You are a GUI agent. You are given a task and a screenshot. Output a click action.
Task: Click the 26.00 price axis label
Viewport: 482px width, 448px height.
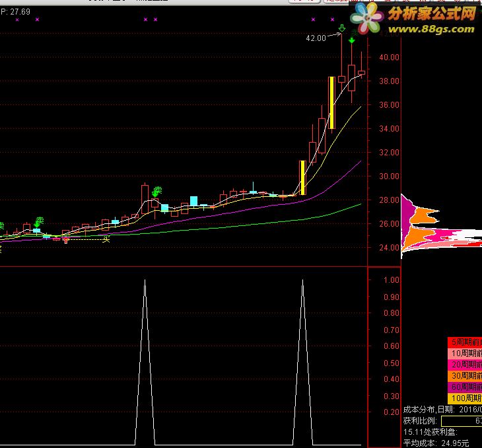389,224
